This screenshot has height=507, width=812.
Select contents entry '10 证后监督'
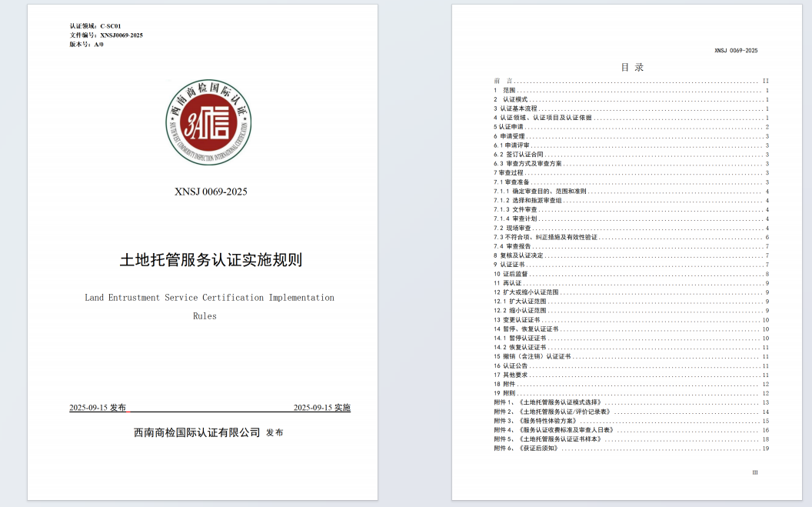pyautogui.click(x=631, y=274)
